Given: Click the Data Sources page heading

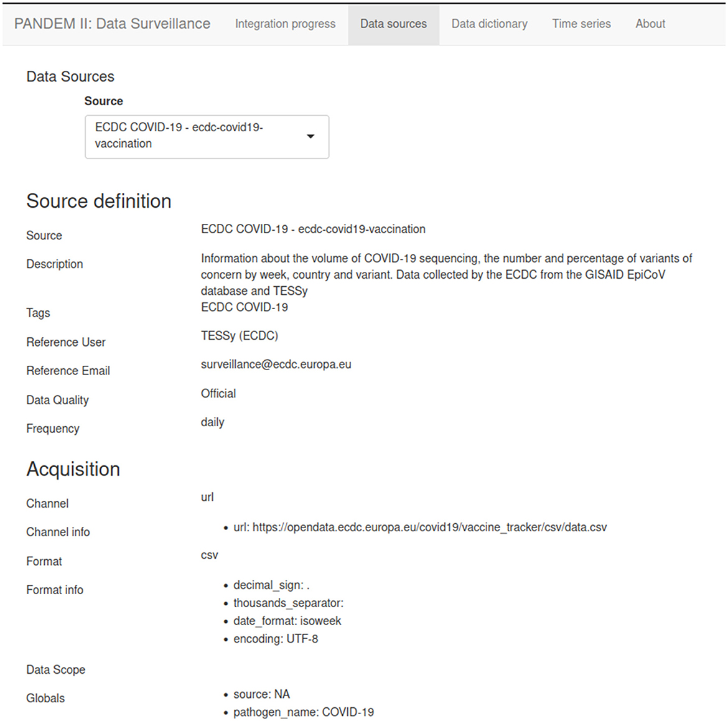Looking at the screenshot, I should (70, 77).
